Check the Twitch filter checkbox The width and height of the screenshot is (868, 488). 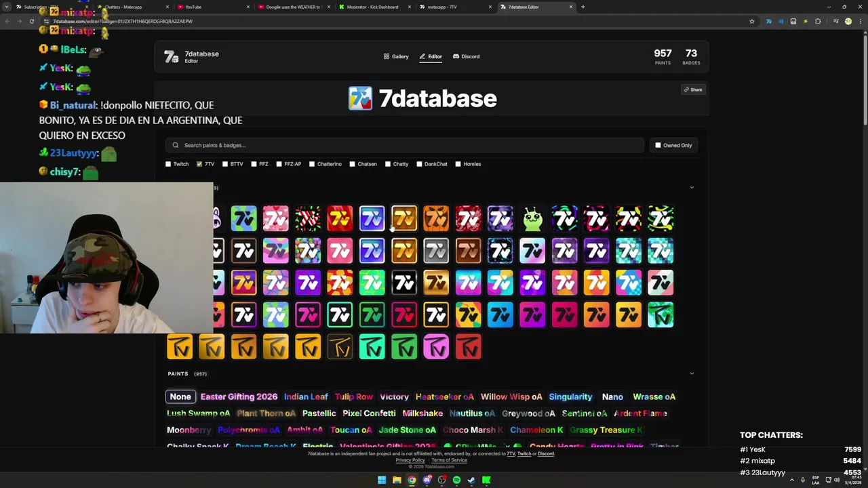point(168,164)
